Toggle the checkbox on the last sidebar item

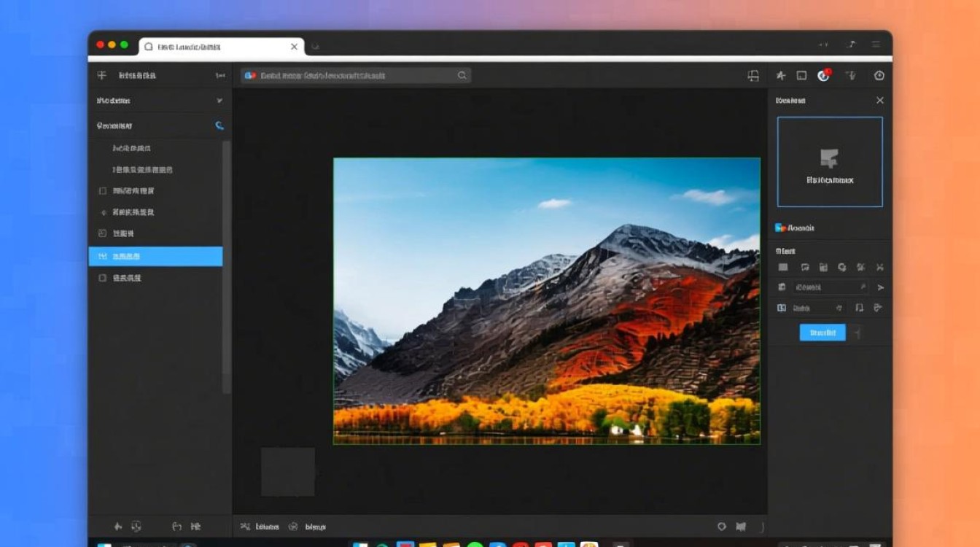102,278
